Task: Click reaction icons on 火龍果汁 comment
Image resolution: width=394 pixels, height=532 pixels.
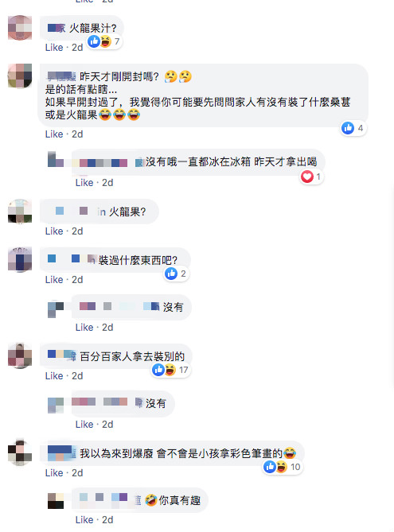Action: (104, 41)
